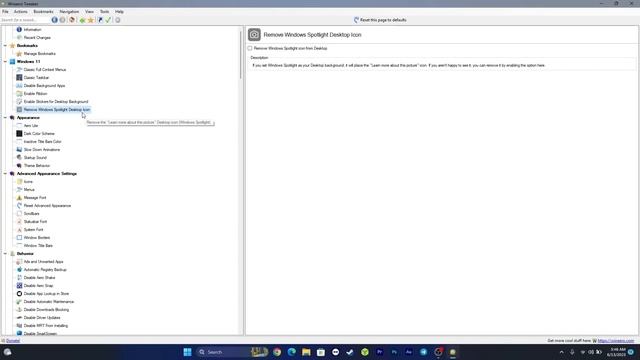Click the green checkmark toolbar icon
The height and width of the screenshot is (360, 640).
pos(108,20)
